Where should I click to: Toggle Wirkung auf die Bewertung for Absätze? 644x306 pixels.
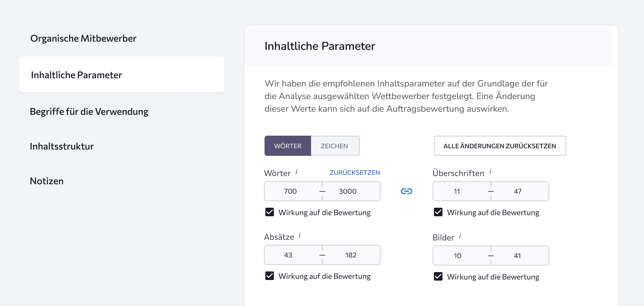pyautogui.click(x=270, y=276)
